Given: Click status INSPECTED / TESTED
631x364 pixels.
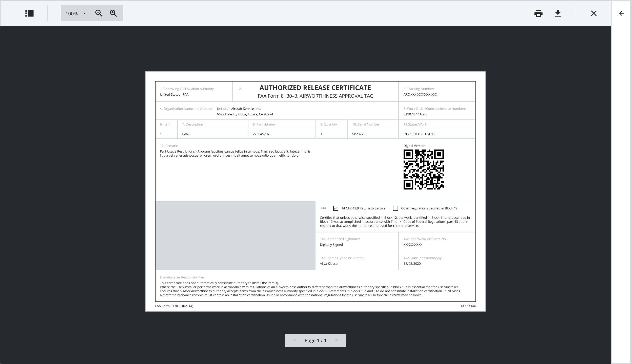Looking at the screenshot, I should pyautogui.click(x=419, y=134).
